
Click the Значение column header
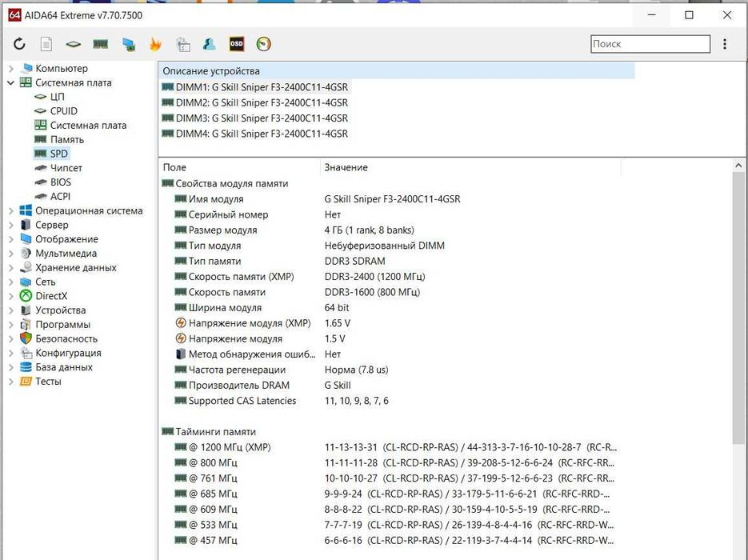click(x=470, y=167)
